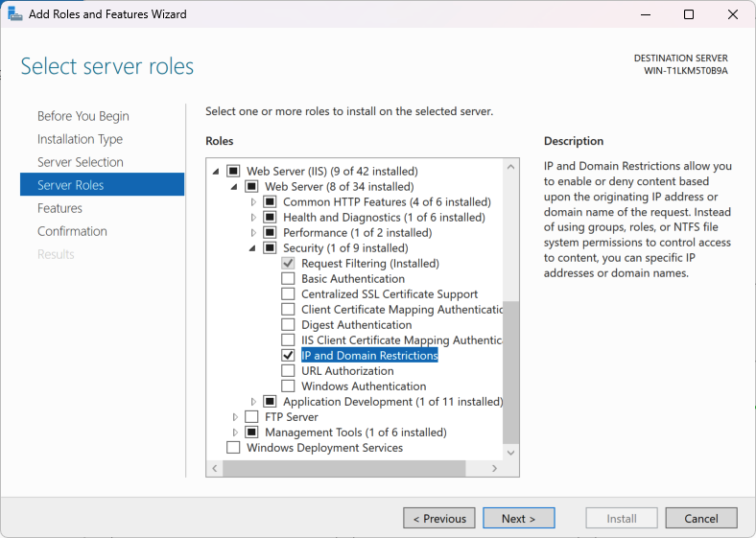This screenshot has height=538, width=756.
Task: Select the Basic Authentication label
Action: click(353, 279)
